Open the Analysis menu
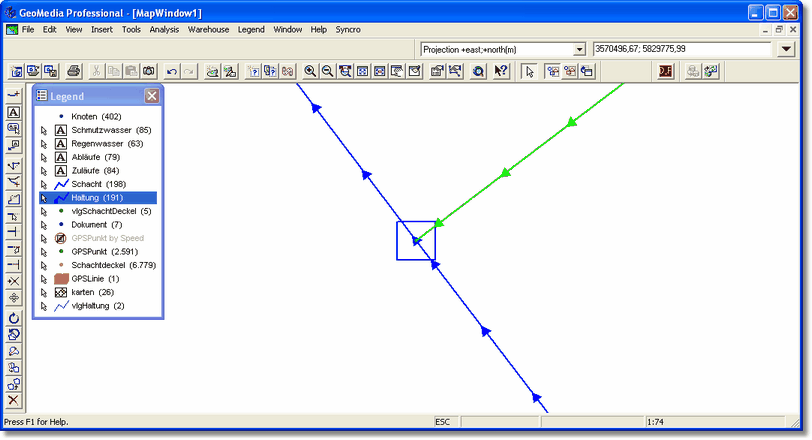The width and height of the screenshot is (812, 440). click(164, 30)
